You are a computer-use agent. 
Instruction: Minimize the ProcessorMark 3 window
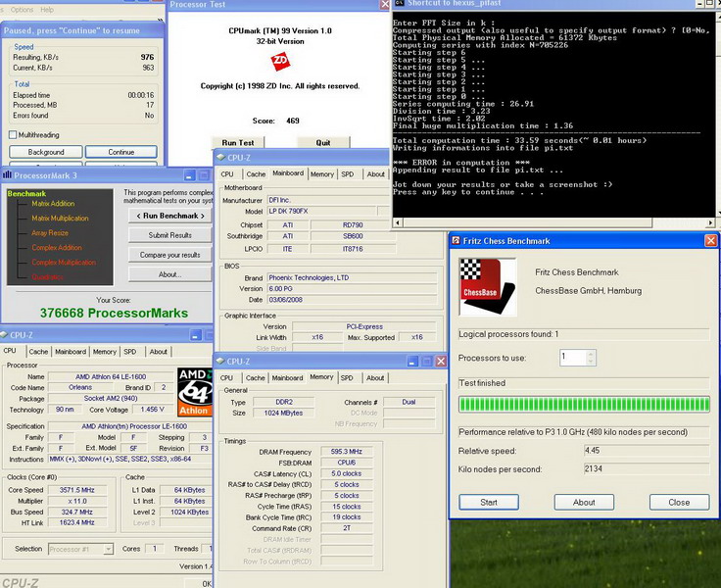tap(190, 175)
